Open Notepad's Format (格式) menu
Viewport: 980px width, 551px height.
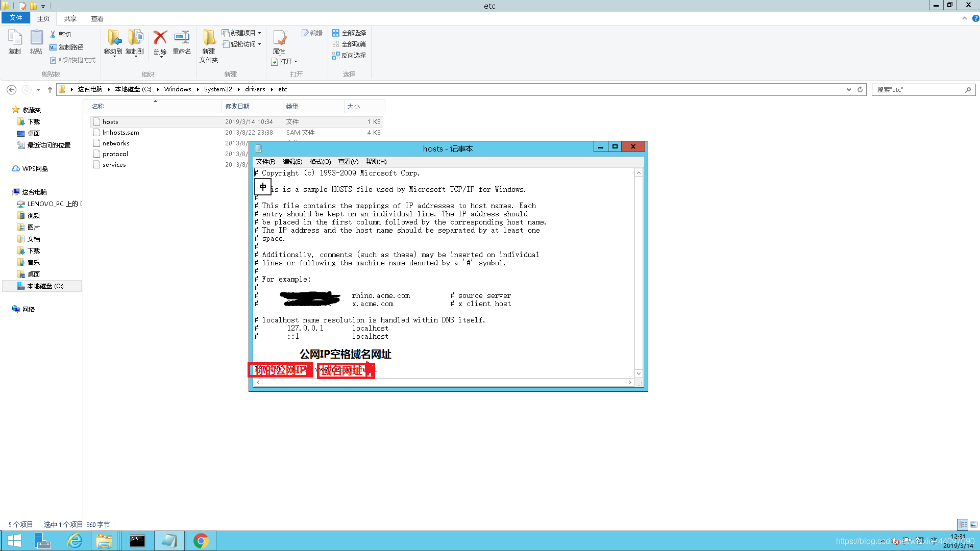pyautogui.click(x=320, y=161)
